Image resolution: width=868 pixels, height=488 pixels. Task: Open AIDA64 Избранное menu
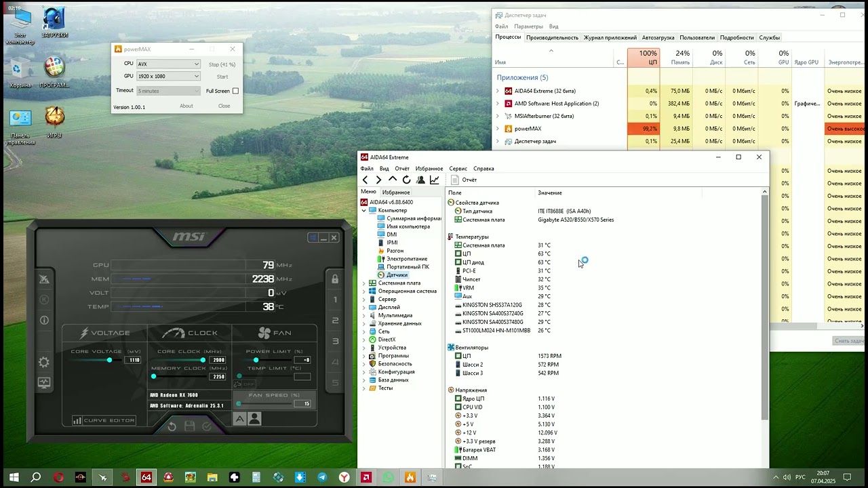(x=429, y=168)
